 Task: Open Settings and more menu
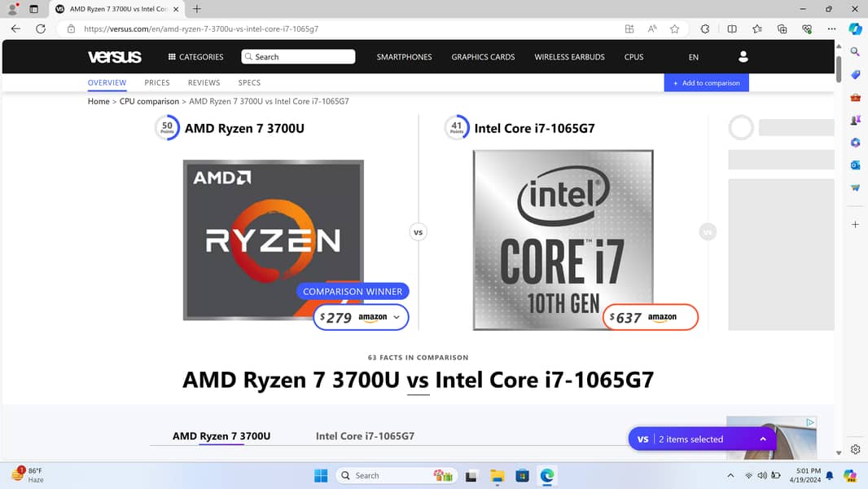coord(831,29)
